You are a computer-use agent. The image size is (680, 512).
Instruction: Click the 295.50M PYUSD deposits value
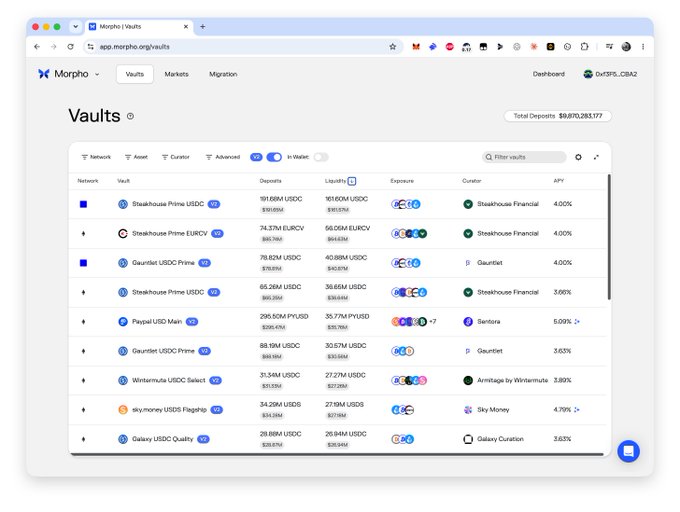point(284,316)
